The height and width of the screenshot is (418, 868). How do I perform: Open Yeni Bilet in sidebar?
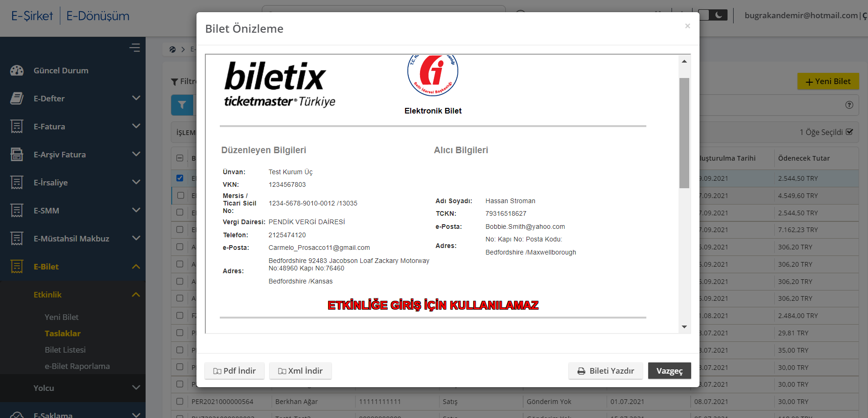62,317
